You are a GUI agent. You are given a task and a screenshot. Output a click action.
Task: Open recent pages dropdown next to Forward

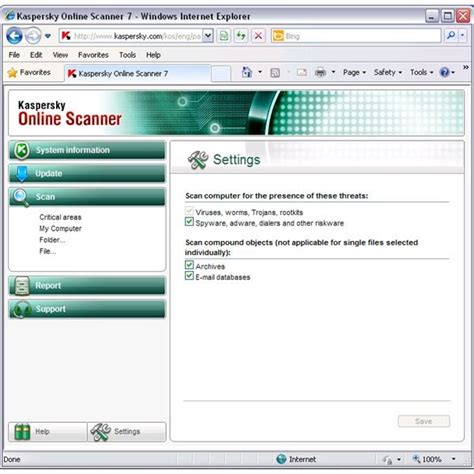[48, 36]
